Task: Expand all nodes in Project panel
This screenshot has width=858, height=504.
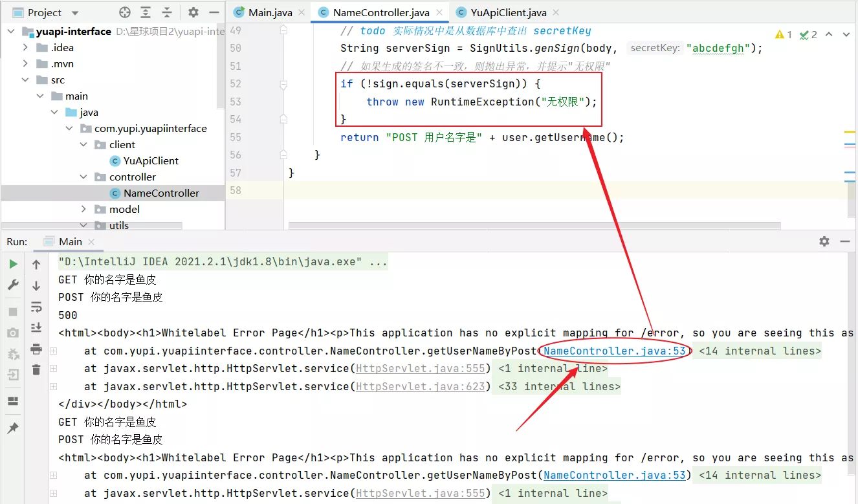Action: click(x=146, y=12)
